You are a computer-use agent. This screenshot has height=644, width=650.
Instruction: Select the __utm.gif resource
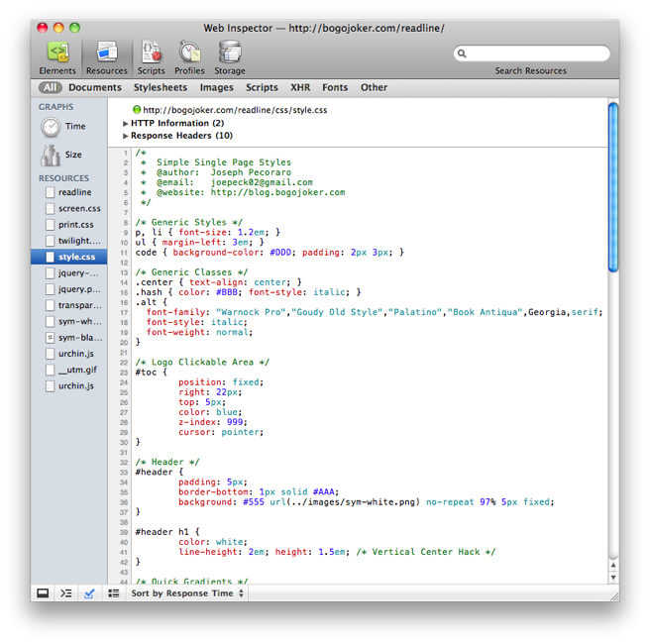[68, 370]
